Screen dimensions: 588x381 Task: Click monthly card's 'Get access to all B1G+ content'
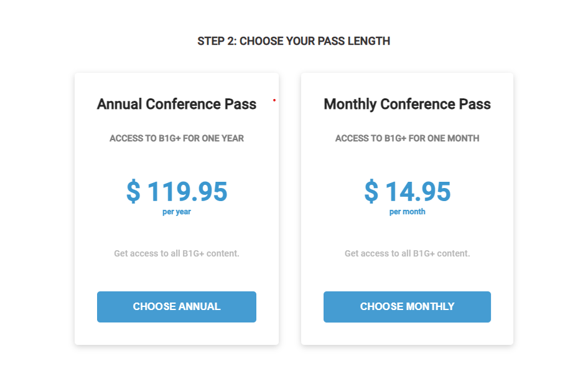click(407, 253)
